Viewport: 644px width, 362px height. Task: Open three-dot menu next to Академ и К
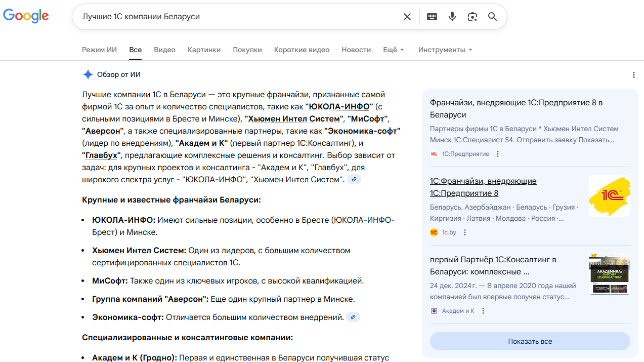click(x=483, y=311)
